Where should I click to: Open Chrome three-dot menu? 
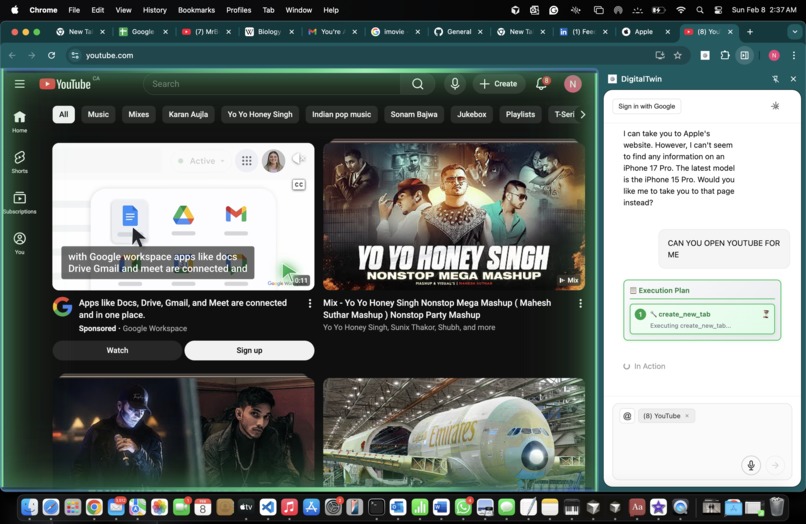pyautogui.click(x=794, y=55)
